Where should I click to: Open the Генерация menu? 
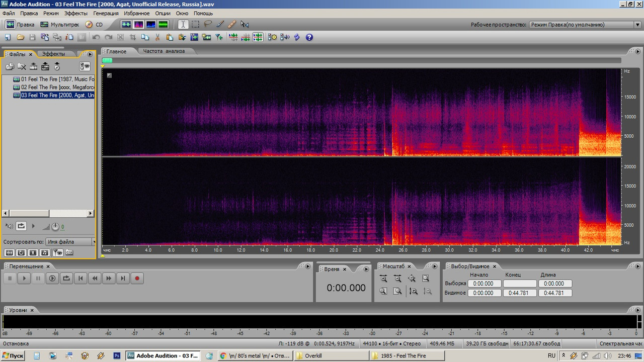pyautogui.click(x=106, y=13)
